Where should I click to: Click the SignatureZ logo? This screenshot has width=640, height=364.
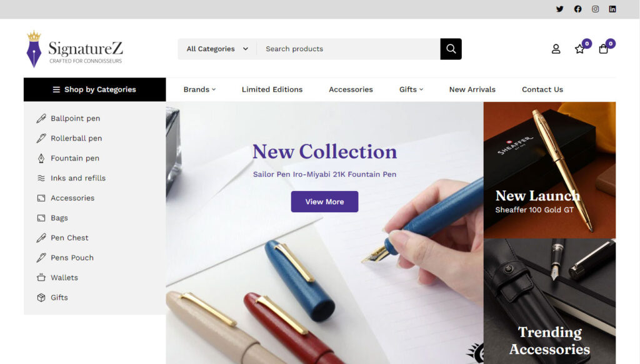pos(74,49)
